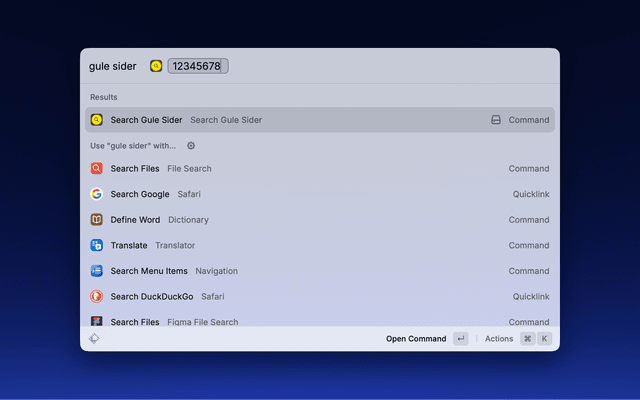Screen dimensions: 640x400
Task: Click the yellow Gule Sider icon in search bar
Action: click(x=156, y=66)
